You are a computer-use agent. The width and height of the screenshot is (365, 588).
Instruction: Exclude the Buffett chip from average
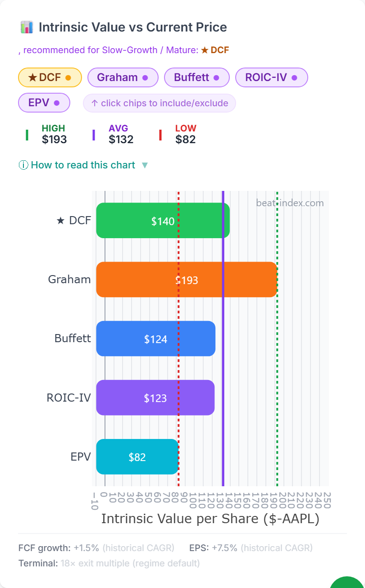coord(197,77)
